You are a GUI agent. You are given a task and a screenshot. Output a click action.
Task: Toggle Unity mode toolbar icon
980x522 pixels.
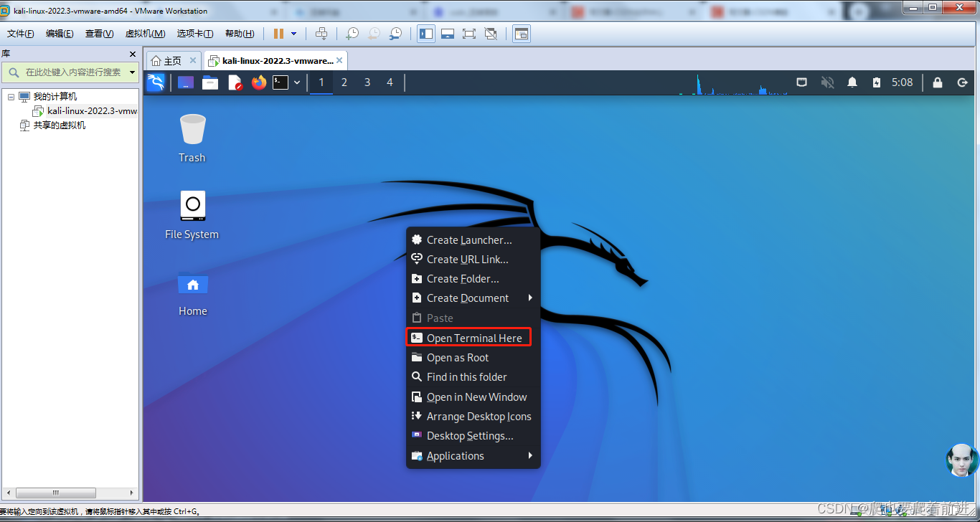[x=491, y=34]
